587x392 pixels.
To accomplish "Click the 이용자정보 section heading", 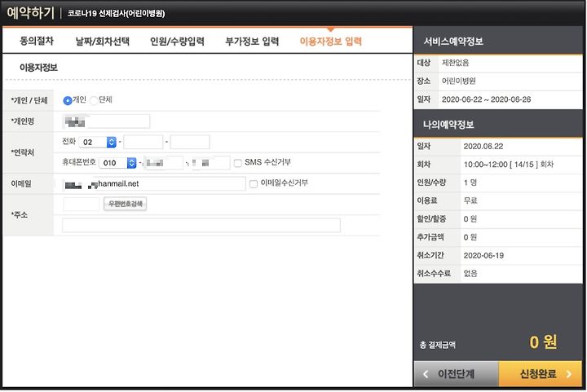I will (38, 68).
